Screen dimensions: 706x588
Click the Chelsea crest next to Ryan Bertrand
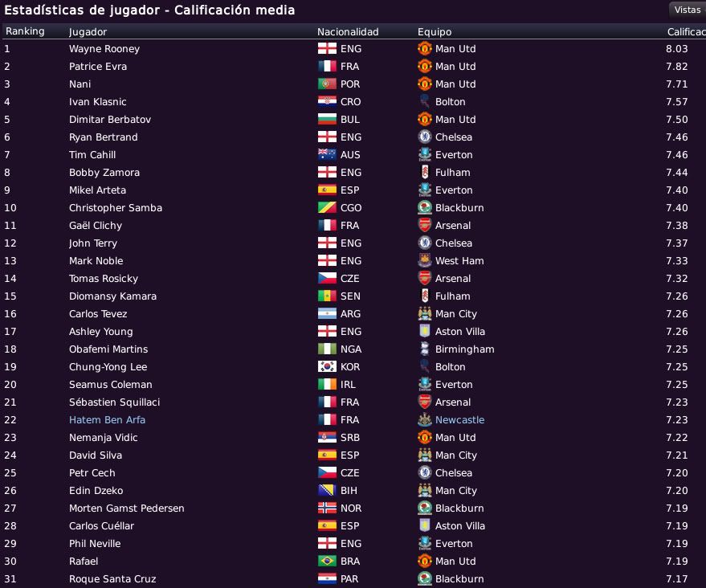(x=425, y=137)
